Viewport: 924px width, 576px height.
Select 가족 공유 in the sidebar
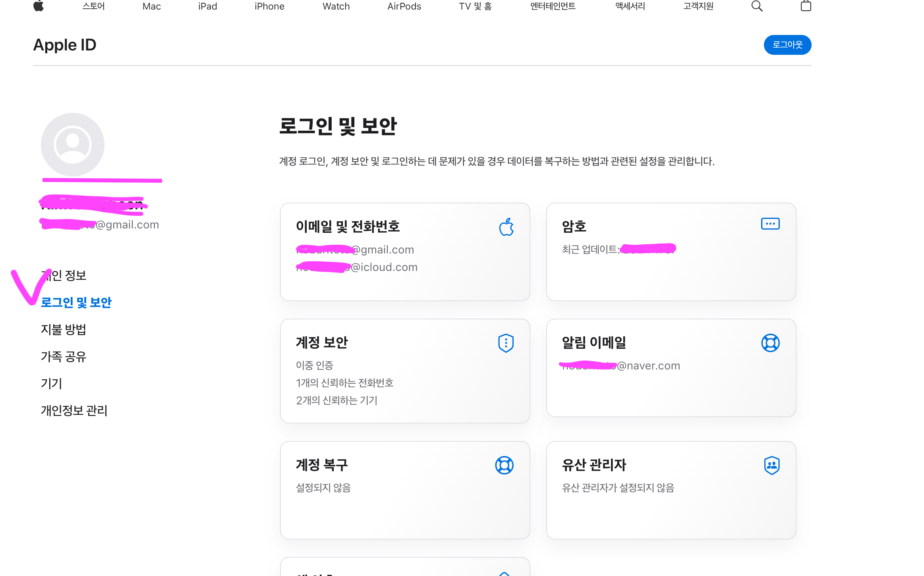click(64, 356)
